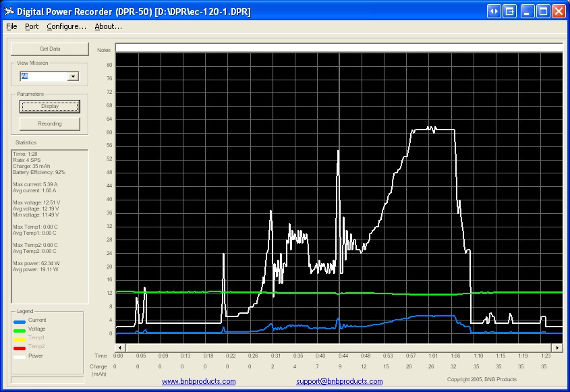This screenshot has height=392, width=570.
Task: Select the 'All' text in View Mission combo box
Action: [x=24, y=76]
